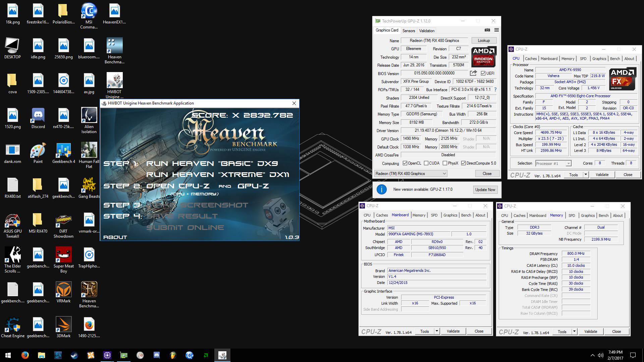Toggle the DirectCompute 5.0 checkbox
The height and width of the screenshot is (362, 644).
tap(463, 163)
